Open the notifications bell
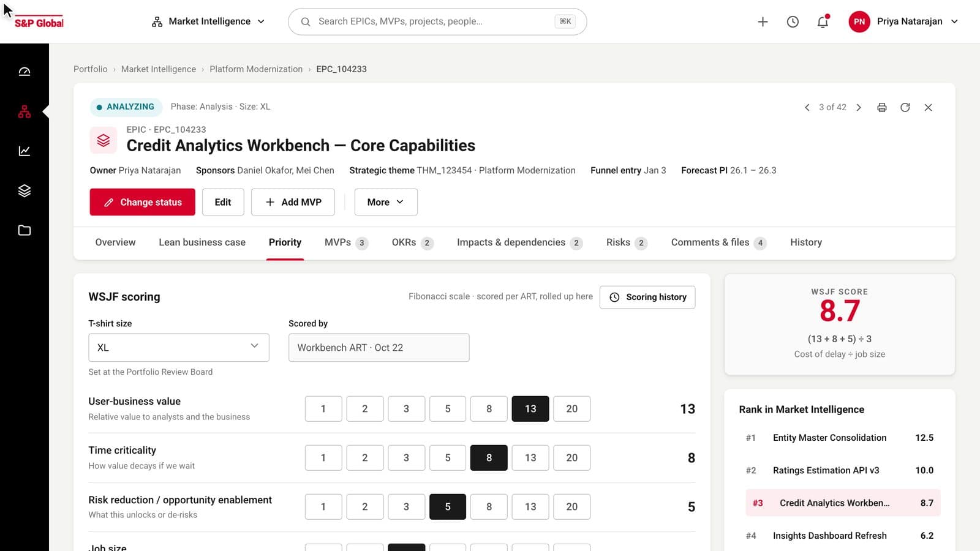 823,22
